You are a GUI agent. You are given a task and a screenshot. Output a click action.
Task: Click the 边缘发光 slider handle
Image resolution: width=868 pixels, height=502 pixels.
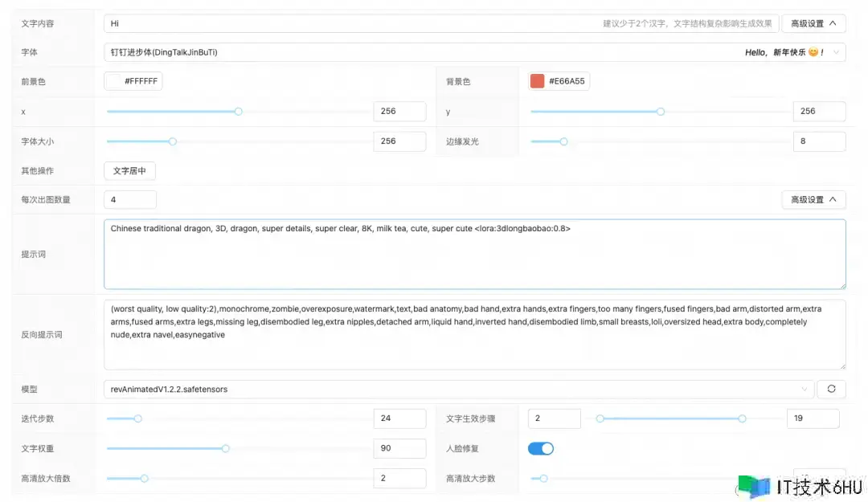(563, 141)
